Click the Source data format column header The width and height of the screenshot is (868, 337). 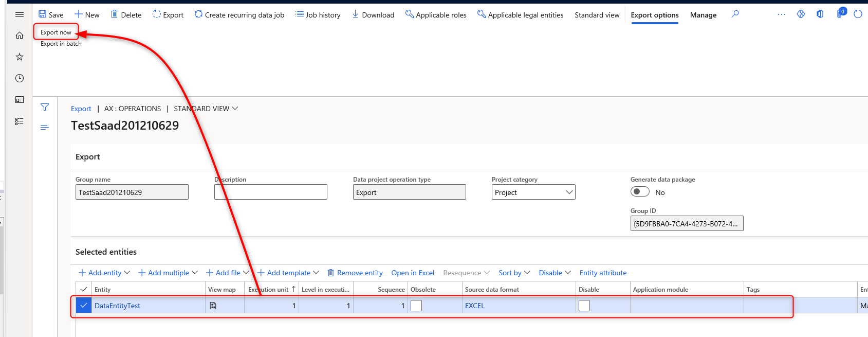519,289
